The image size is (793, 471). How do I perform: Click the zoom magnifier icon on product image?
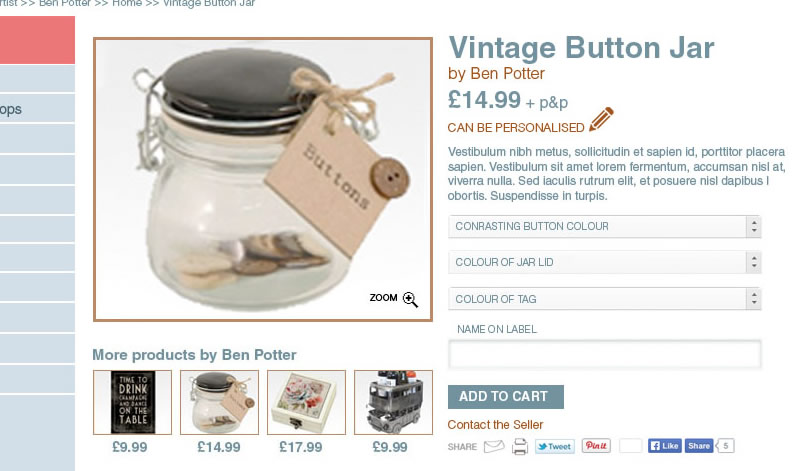[410, 299]
